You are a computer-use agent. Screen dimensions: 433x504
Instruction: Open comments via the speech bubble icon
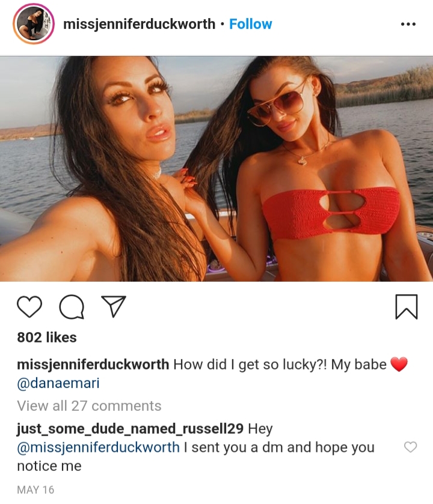pos(72,307)
